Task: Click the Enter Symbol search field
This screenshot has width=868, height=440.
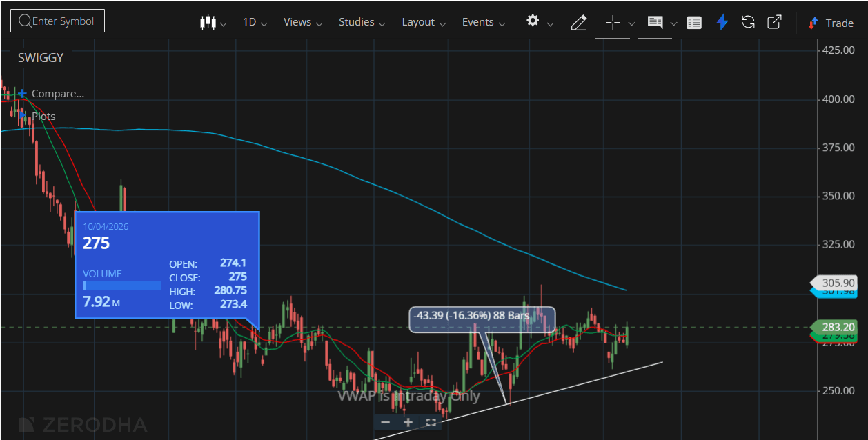Action: coord(57,21)
